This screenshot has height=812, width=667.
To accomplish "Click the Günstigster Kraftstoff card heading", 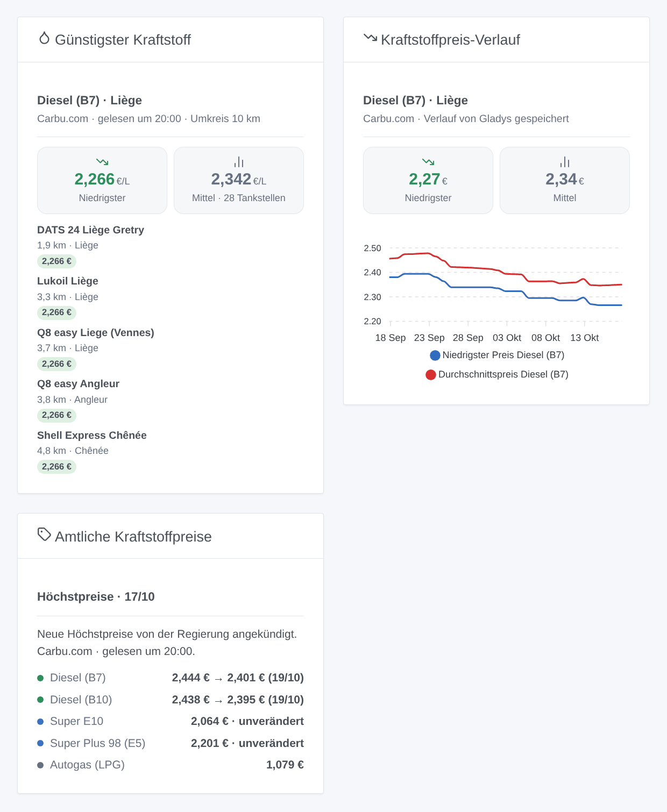I will click(x=123, y=40).
